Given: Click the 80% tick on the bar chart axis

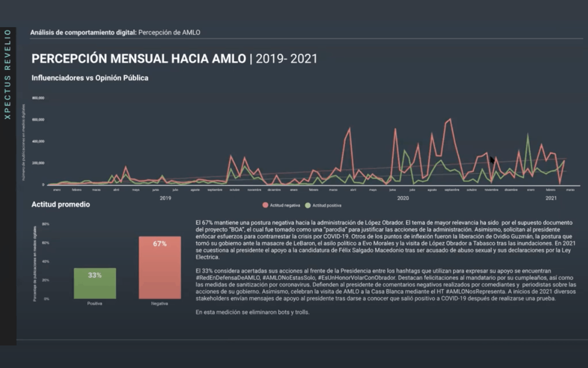Looking at the screenshot, I should pos(46,224).
